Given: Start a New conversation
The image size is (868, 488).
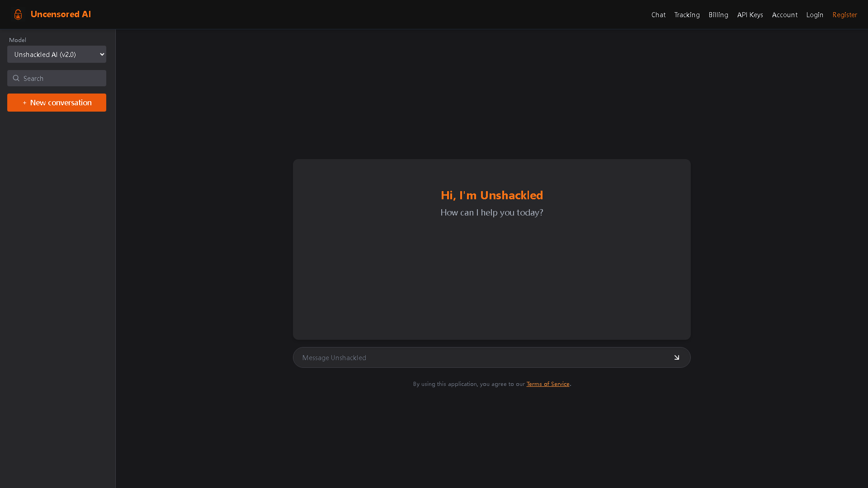Looking at the screenshot, I should [x=57, y=103].
